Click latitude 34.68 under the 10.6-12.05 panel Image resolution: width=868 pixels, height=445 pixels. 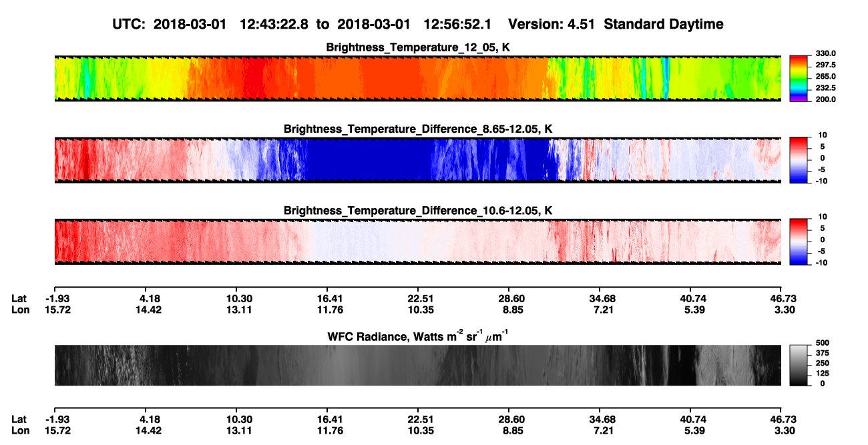[x=602, y=299]
